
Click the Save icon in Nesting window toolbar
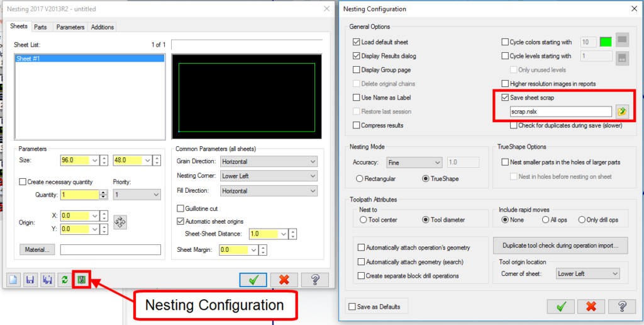(30, 280)
